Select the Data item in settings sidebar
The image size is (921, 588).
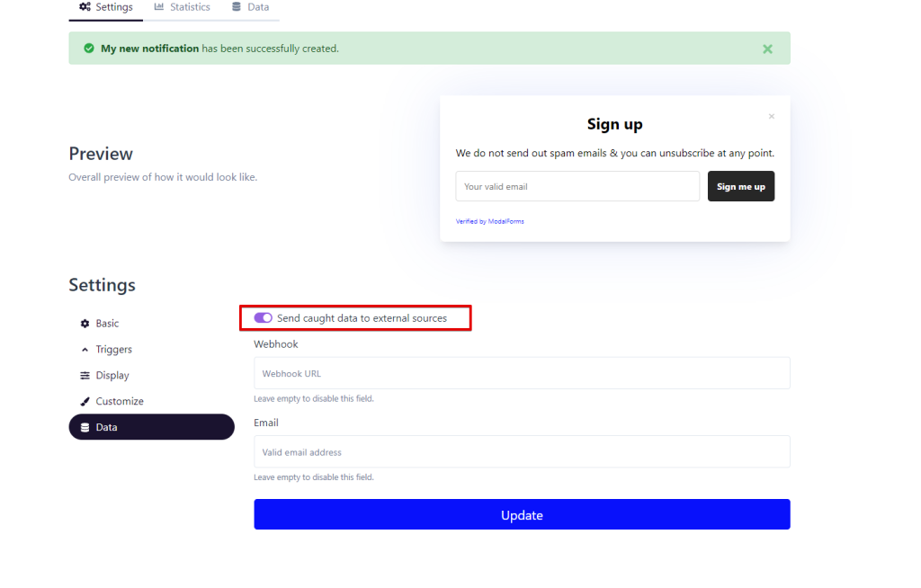click(x=151, y=427)
